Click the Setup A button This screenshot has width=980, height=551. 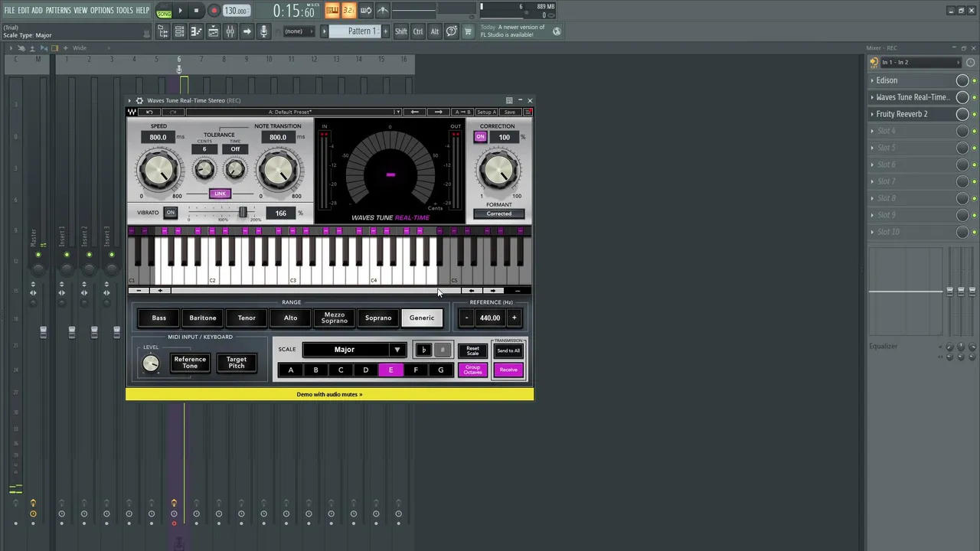click(486, 112)
